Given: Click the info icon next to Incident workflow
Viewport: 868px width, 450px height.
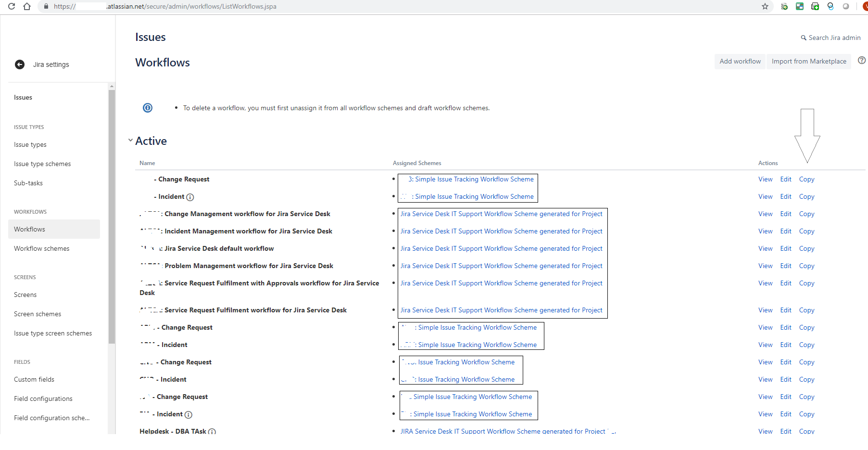Looking at the screenshot, I should pos(190,197).
